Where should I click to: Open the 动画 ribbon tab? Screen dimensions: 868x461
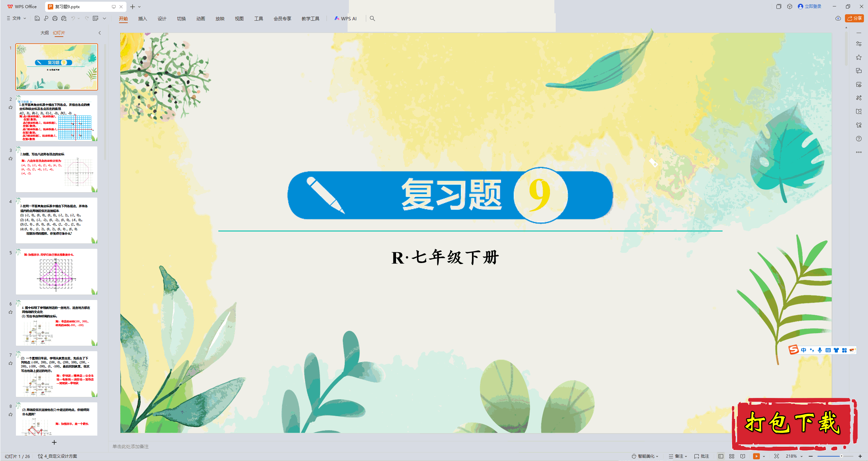[201, 19]
